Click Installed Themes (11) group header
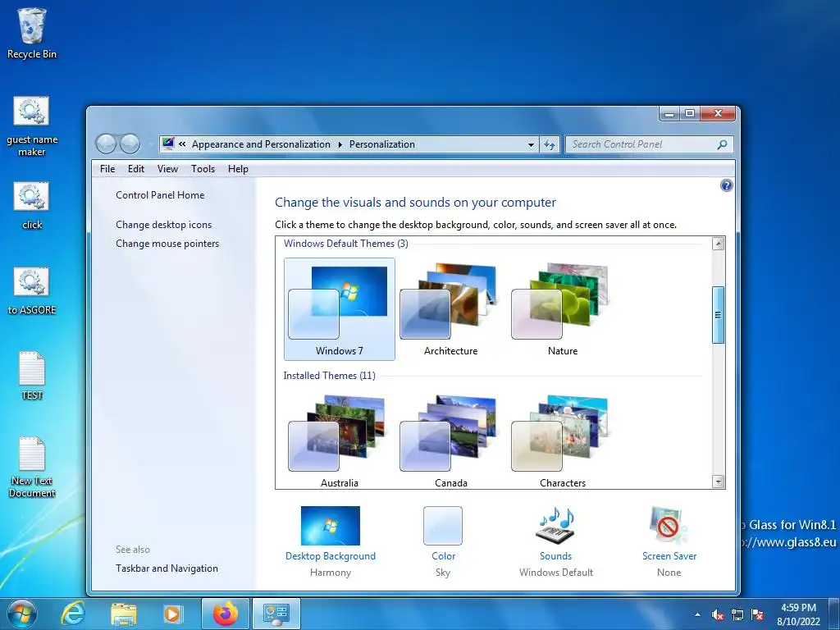This screenshot has height=630, width=840. pyautogui.click(x=330, y=376)
